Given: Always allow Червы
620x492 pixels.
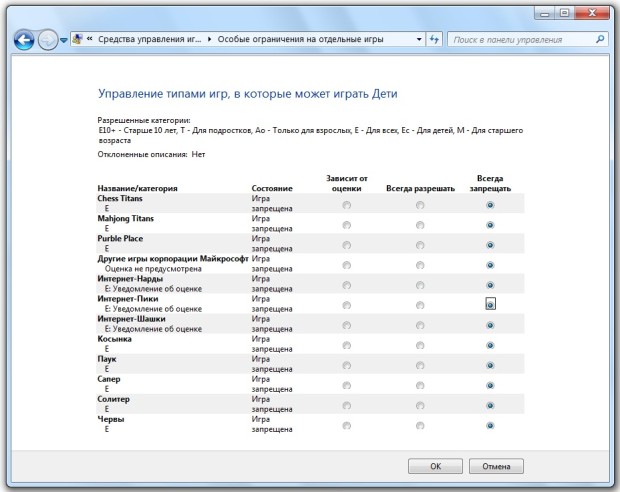Looking at the screenshot, I should point(420,426).
